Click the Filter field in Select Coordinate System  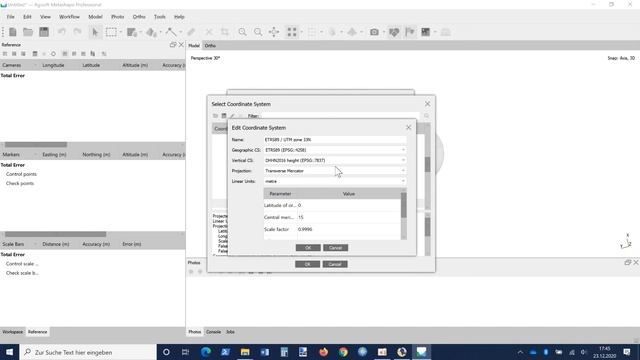point(340,116)
